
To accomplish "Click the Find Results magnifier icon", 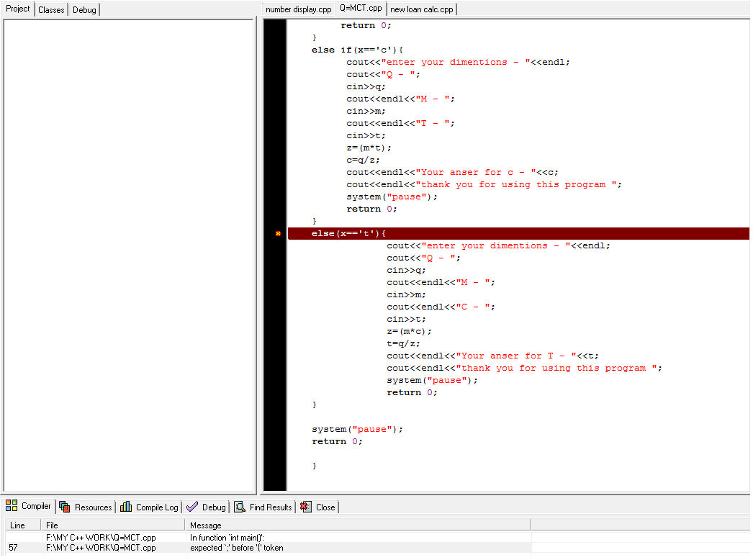I will [240, 507].
